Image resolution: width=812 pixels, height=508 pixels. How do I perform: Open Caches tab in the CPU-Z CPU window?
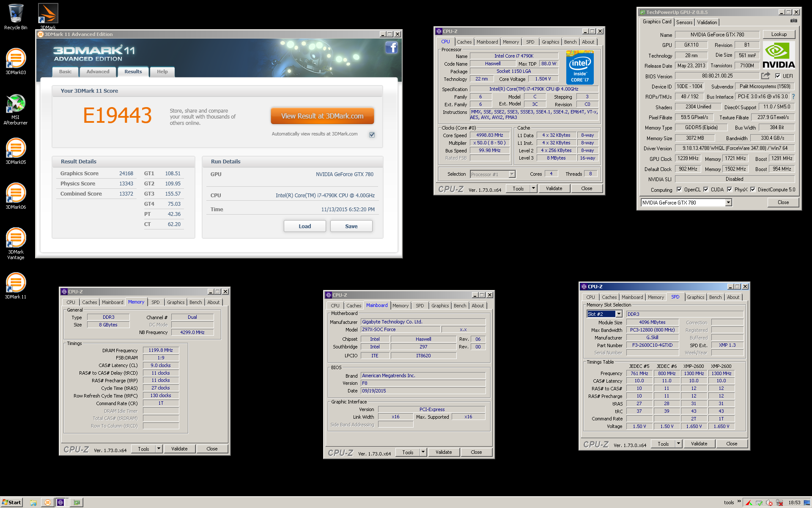pos(464,42)
